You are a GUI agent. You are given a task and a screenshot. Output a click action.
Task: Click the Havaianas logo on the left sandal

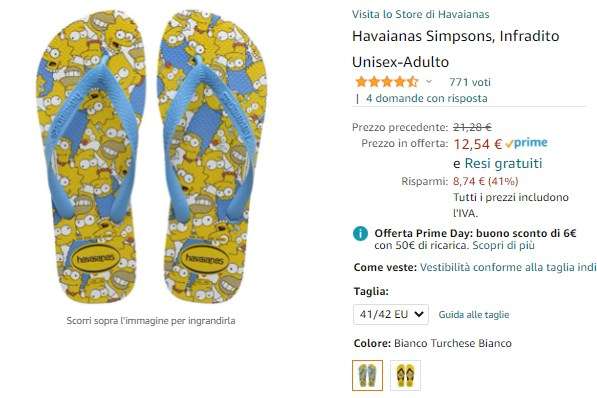tap(96, 259)
